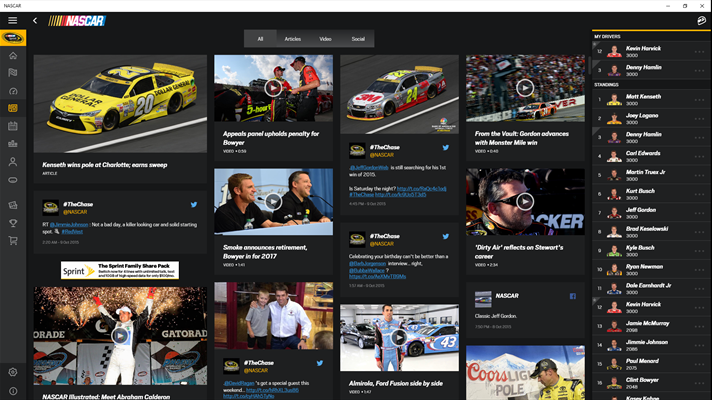Open the 3M number 24 car photo
The width and height of the screenshot is (712, 400).
tap(399, 94)
